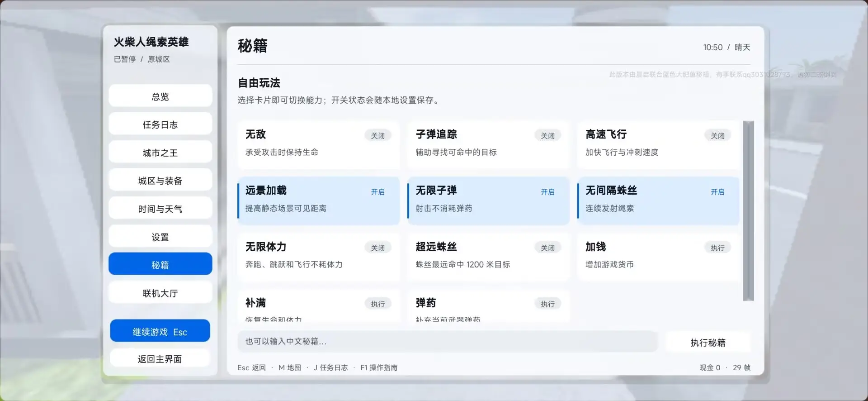Click the 火柴人绳索英雄 game title
This screenshot has width=868, height=401.
(x=151, y=42)
